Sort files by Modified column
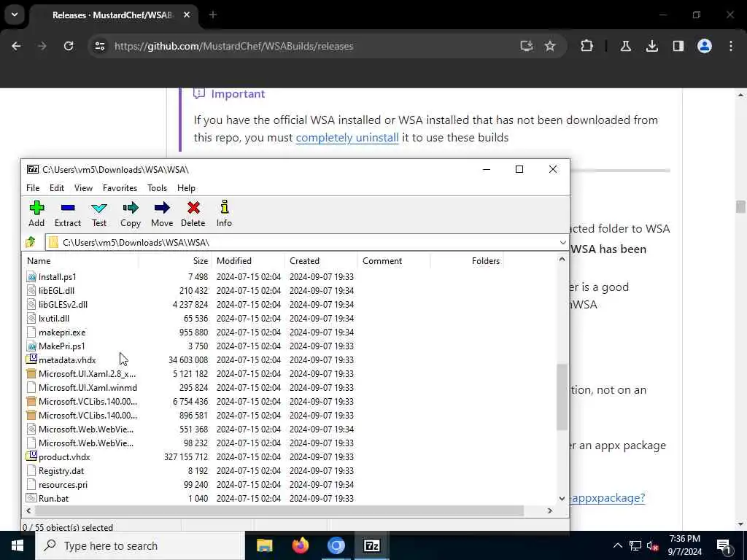 (249, 261)
